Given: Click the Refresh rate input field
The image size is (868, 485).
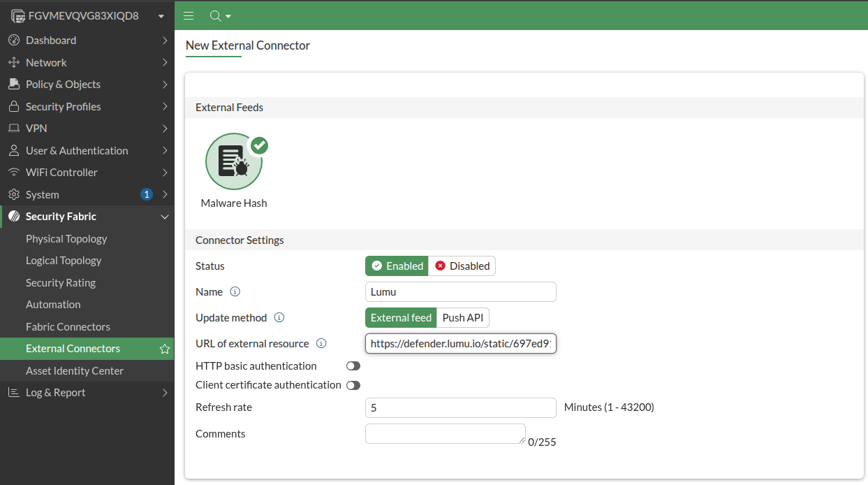Looking at the screenshot, I should coord(460,407).
